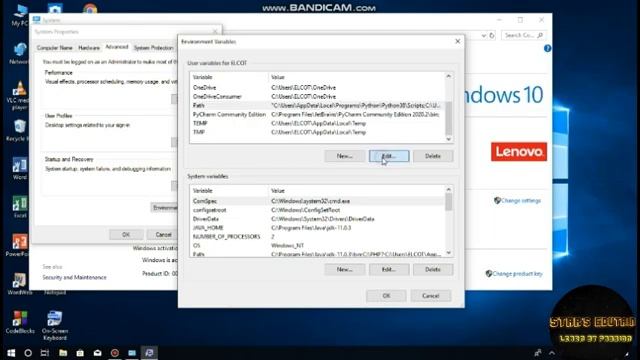Click the user variables list scrollbar
This screenshot has width=640, height=360.
click(x=449, y=118)
